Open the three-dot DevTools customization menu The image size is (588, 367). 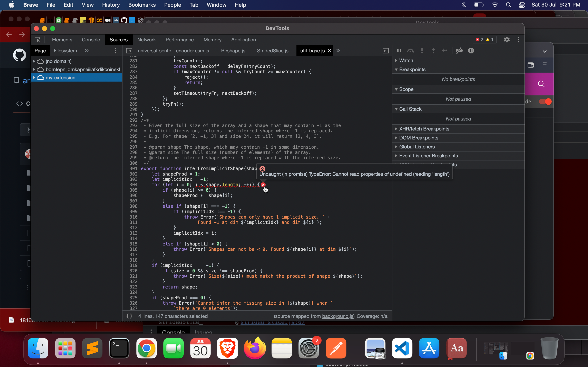(518, 40)
